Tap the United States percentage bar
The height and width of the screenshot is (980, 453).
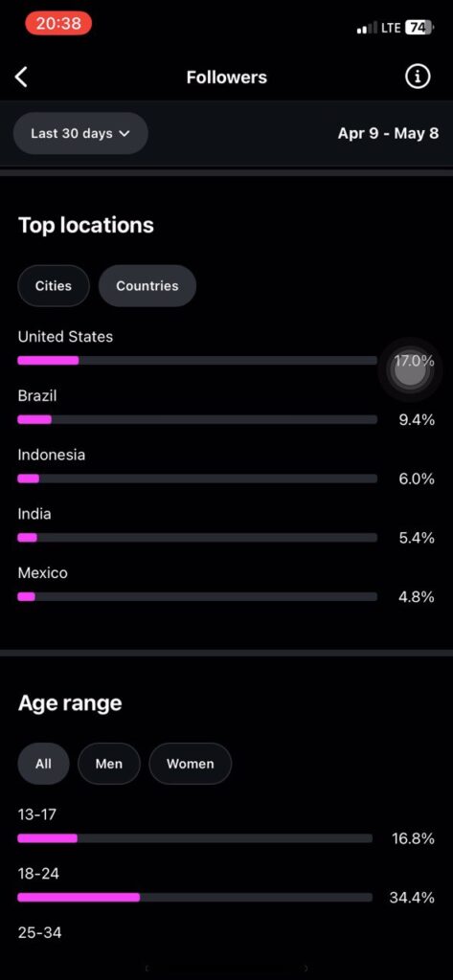click(x=197, y=360)
